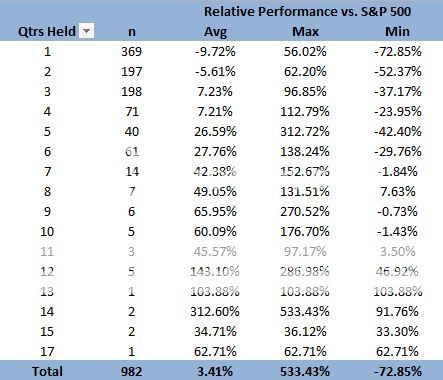This screenshot has width=443, height=380.
Task: Select the Qtrs Held value 17
Action: (x=47, y=352)
